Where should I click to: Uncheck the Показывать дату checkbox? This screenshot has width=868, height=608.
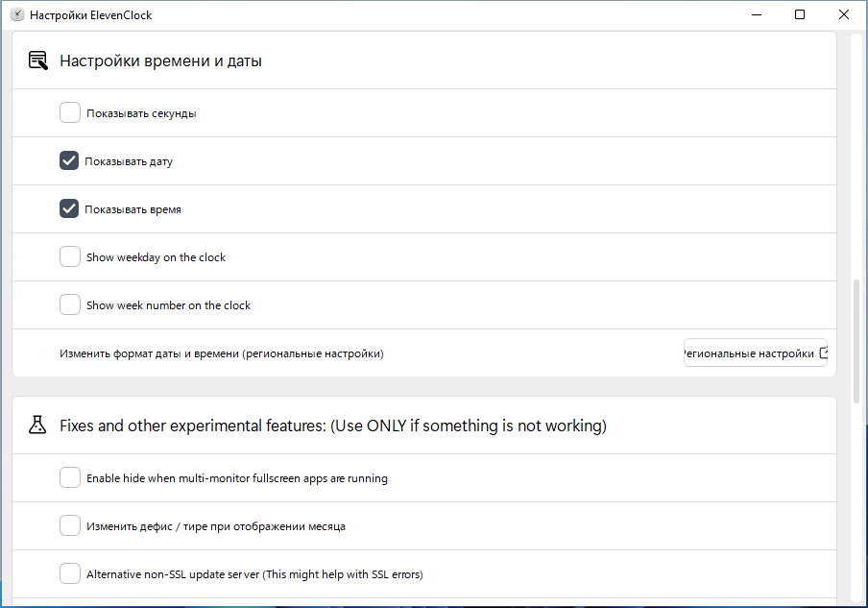click(69, 160)
